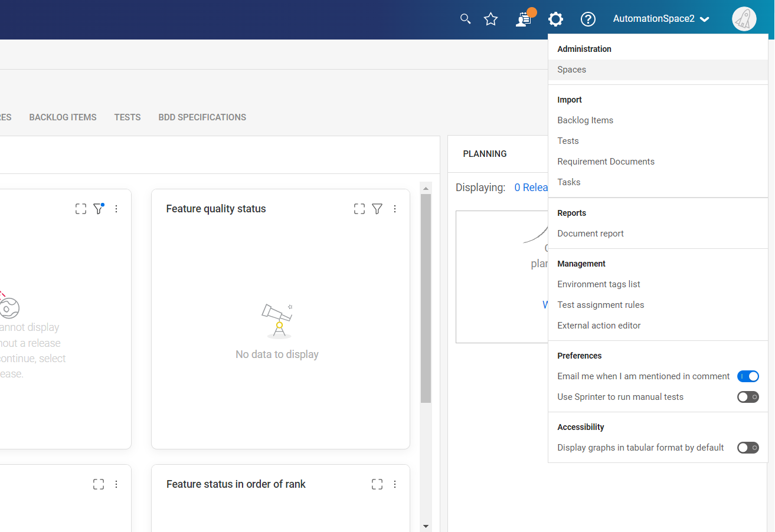Select Spaces under Administration
The image size is (775, 532).
tap(571, 70)
